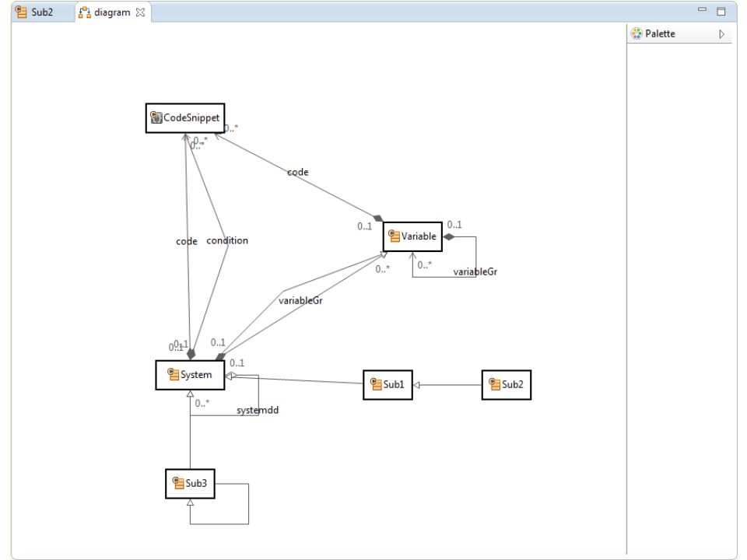
Task: Select the condition edge label
Action: (227, 241)
